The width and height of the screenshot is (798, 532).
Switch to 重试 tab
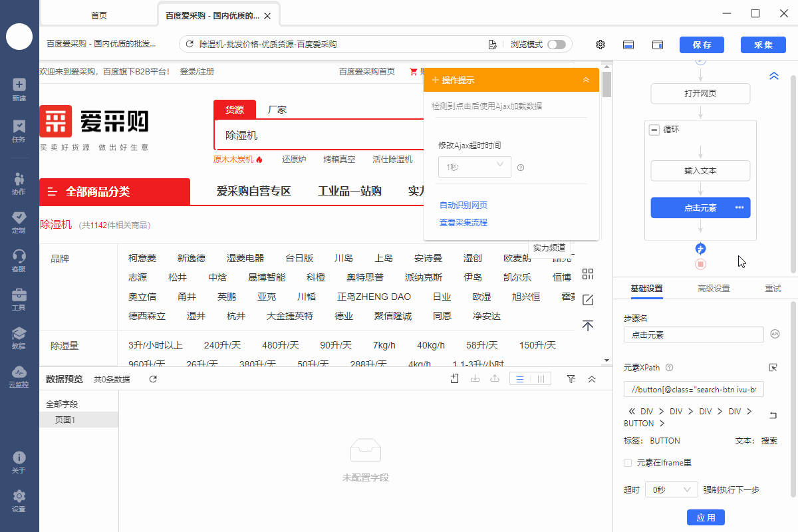click(x=773, y=289)
